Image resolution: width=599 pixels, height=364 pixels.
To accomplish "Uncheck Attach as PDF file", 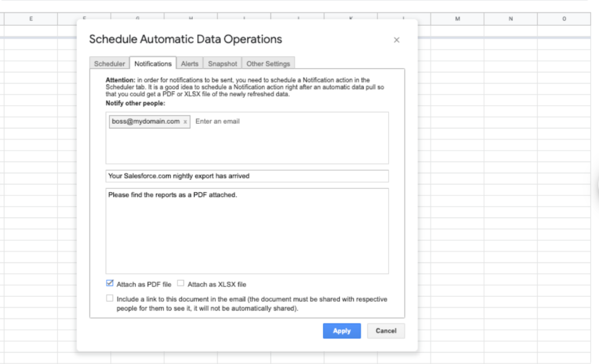I will 110,283.
